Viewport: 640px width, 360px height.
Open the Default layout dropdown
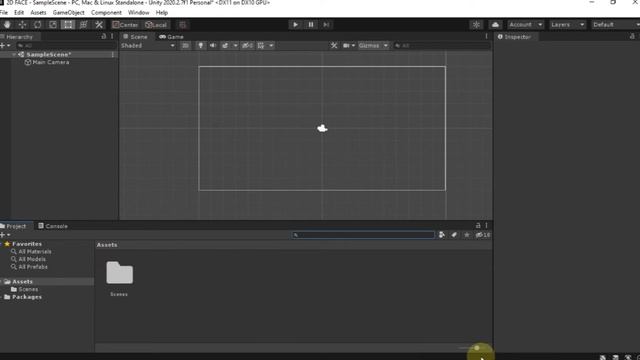(x=616, y=24)
